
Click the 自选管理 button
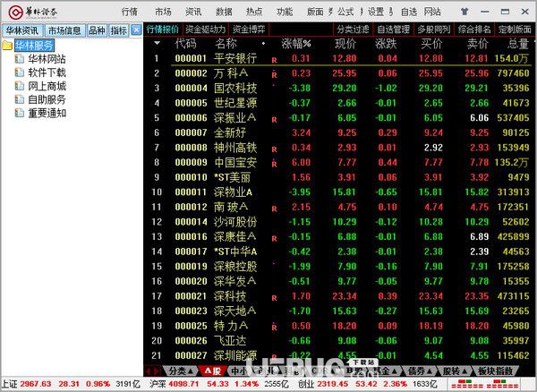pyautogui.click(x=393, y=30)
